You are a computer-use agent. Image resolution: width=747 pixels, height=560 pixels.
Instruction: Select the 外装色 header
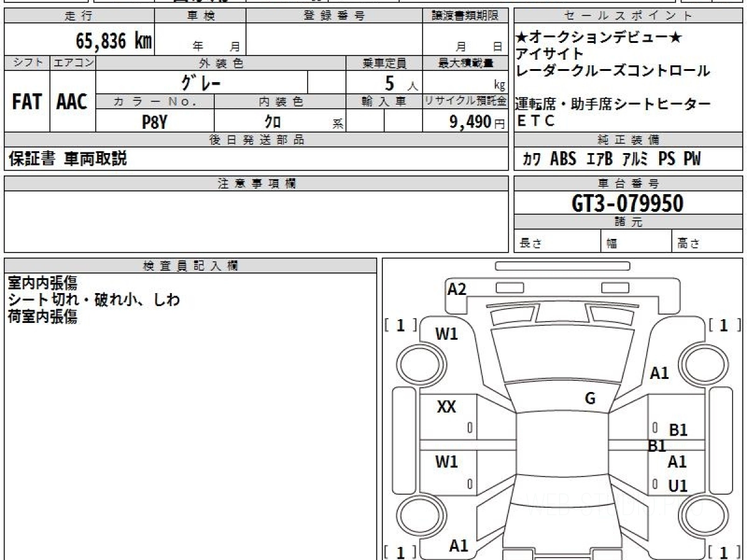[221, 63]
